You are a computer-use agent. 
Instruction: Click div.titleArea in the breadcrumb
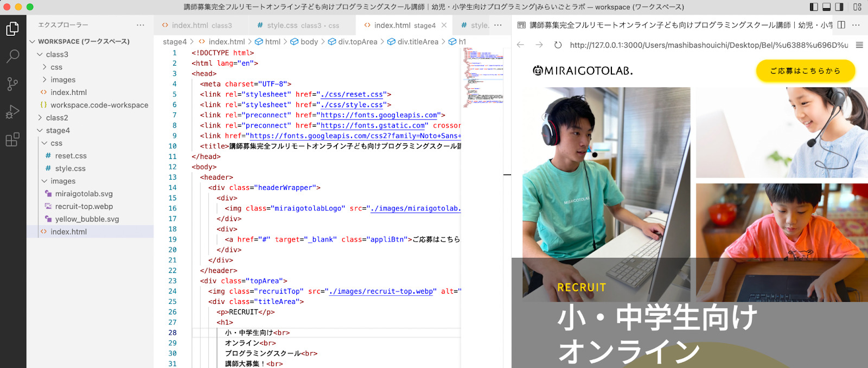pos(418,42)
